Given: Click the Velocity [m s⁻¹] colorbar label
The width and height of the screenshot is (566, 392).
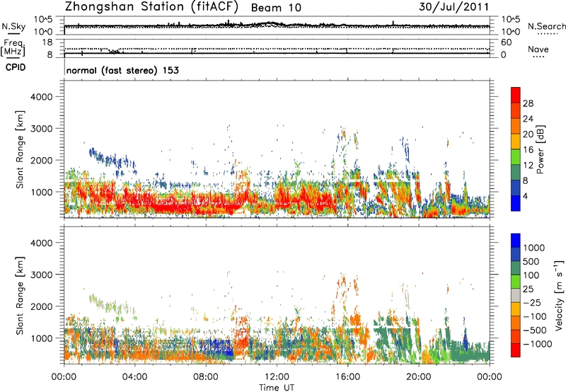Looking at the screenshot, I should tap(559, 294).
